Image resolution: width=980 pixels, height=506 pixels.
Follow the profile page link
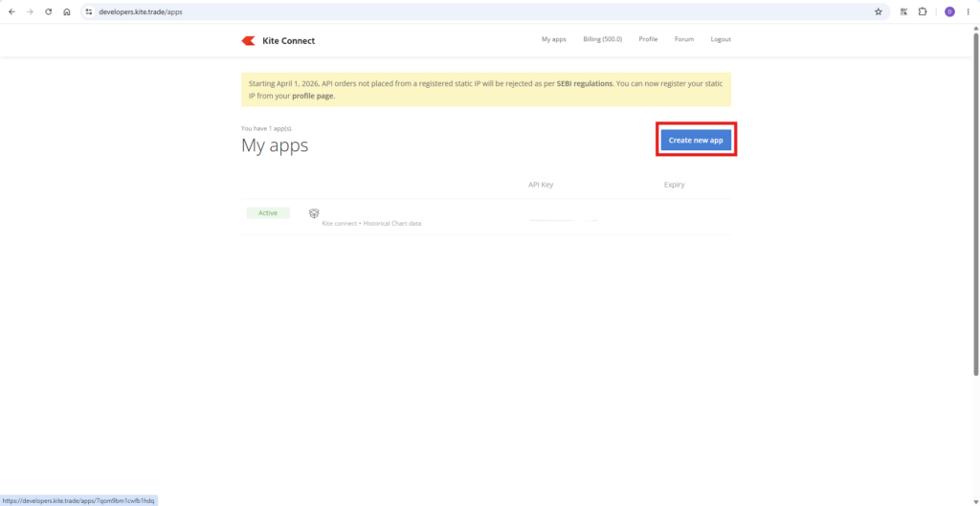click(x=313, y=97)
